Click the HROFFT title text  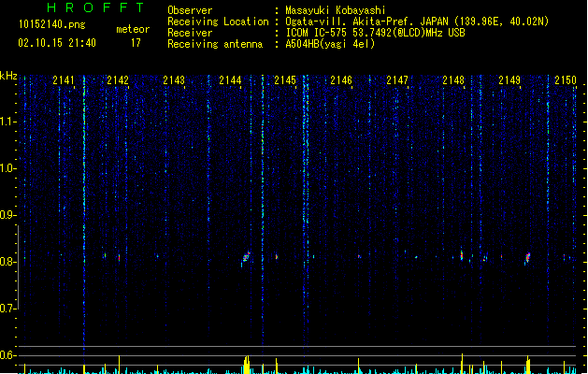point(95,7)
